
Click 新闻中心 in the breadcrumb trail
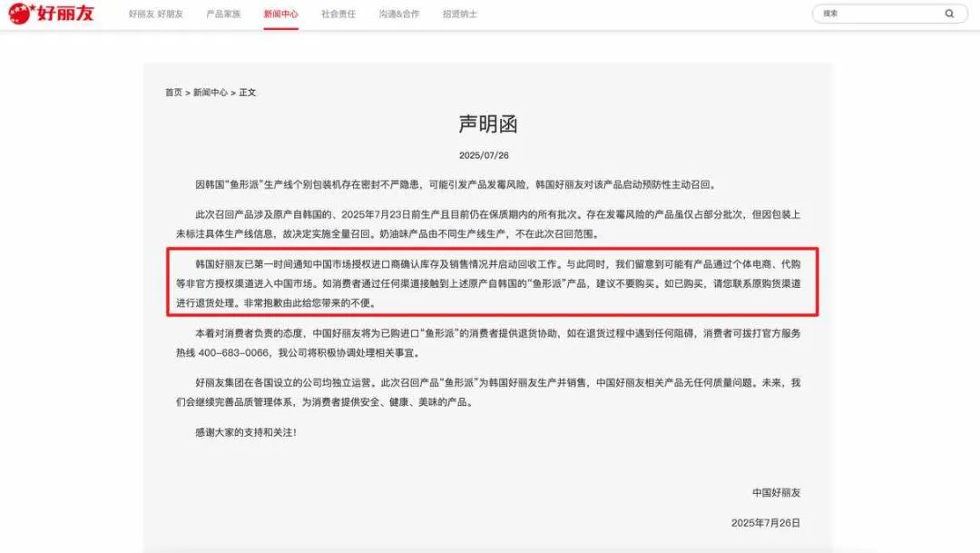(211, 93)
